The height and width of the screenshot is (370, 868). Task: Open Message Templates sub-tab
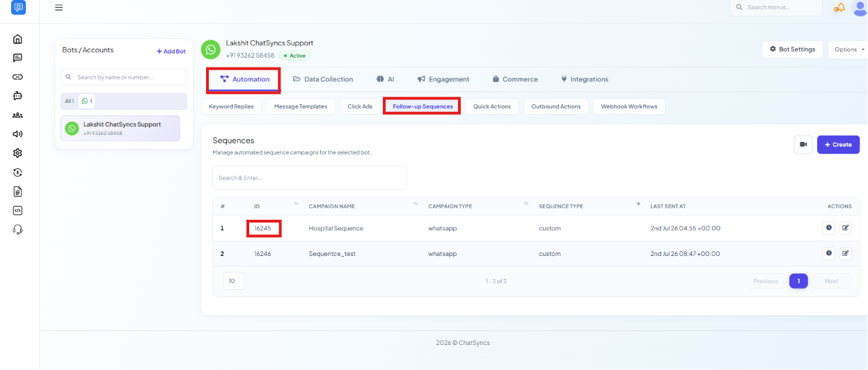(x=301, y=106)
